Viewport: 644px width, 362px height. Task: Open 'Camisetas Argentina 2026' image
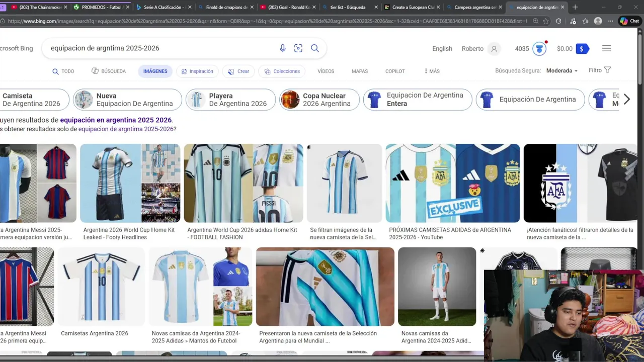tap(101, 287)
